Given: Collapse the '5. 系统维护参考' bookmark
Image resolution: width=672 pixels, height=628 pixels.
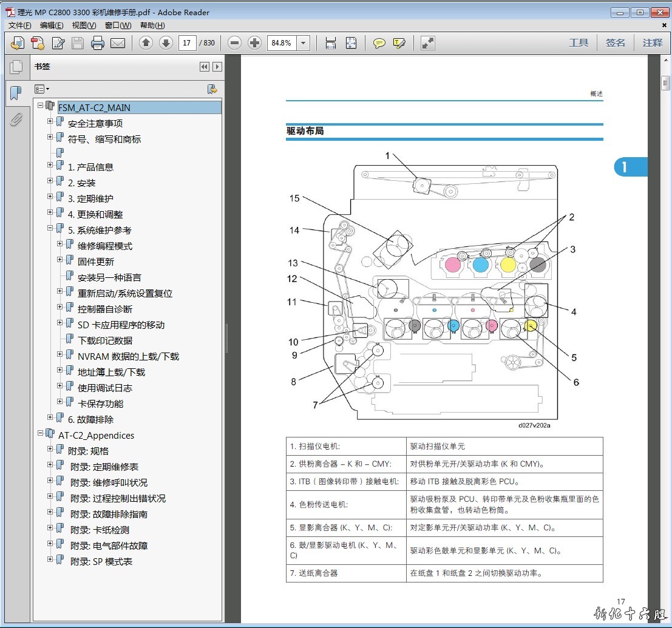Looking at the screenshot, I should coord(50,228).
